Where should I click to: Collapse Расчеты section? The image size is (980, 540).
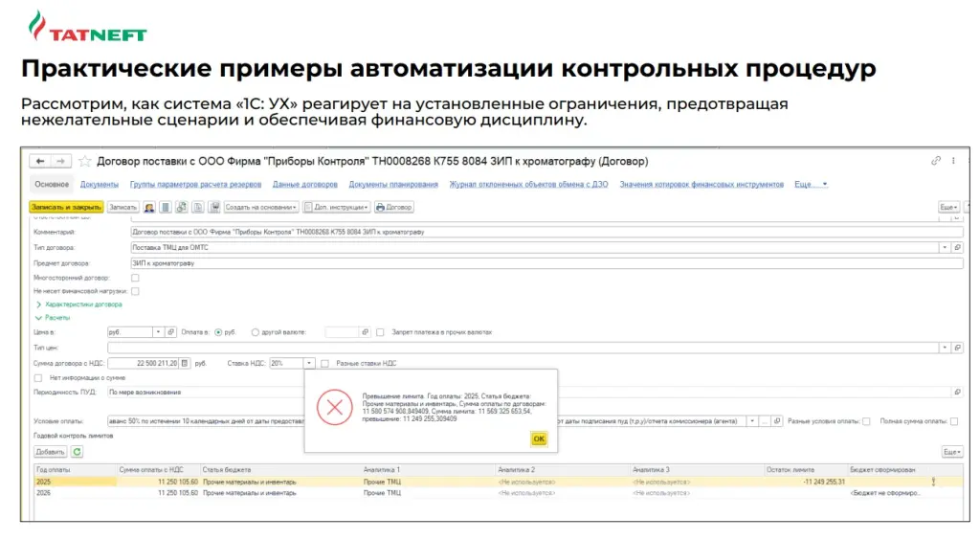pyautogui.click(x=53, y=318)
